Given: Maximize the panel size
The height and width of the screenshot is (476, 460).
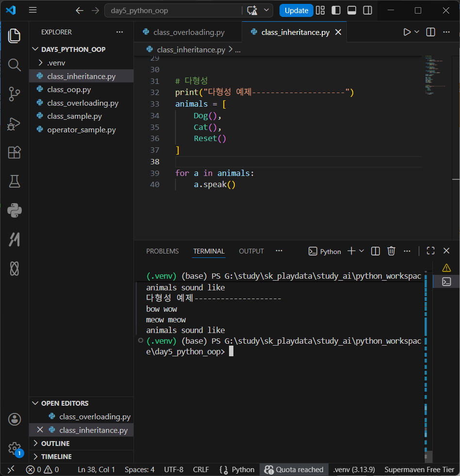Looking at the screenshot, I should pyautogui.click(x=430, y=251).
